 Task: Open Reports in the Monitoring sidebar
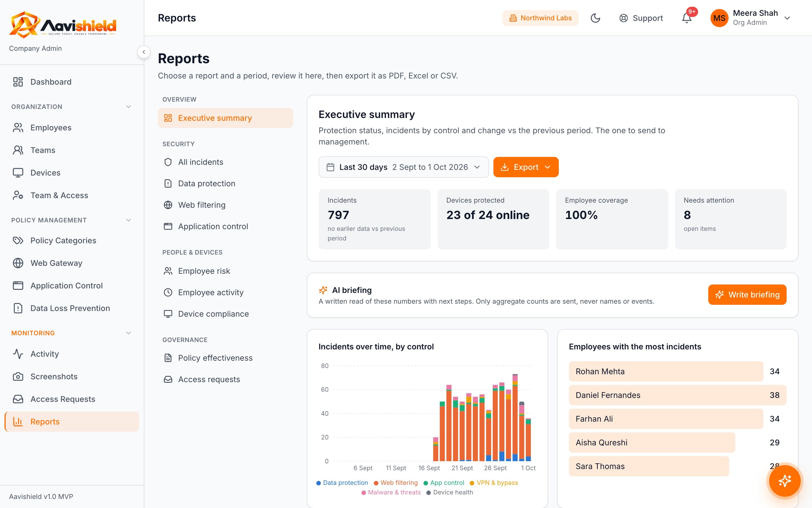pyautogui.click(x=72, y=422)
